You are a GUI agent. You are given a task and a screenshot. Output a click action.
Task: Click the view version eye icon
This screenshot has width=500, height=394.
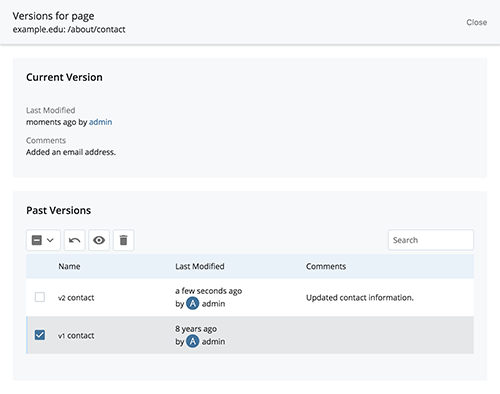[99, 240]
